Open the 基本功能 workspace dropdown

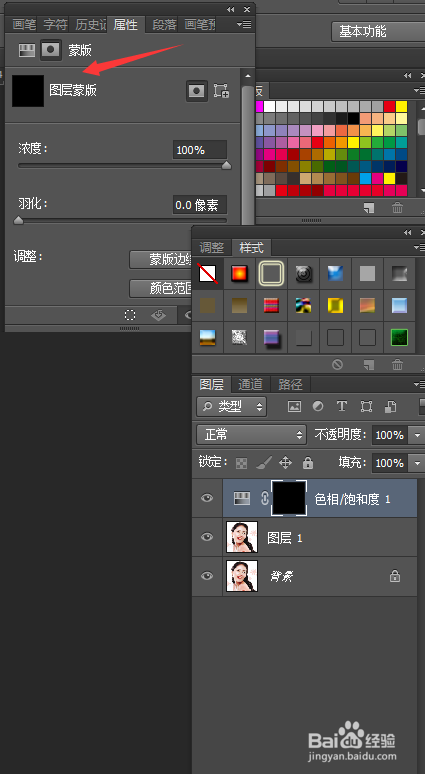[x=378, y=32]
